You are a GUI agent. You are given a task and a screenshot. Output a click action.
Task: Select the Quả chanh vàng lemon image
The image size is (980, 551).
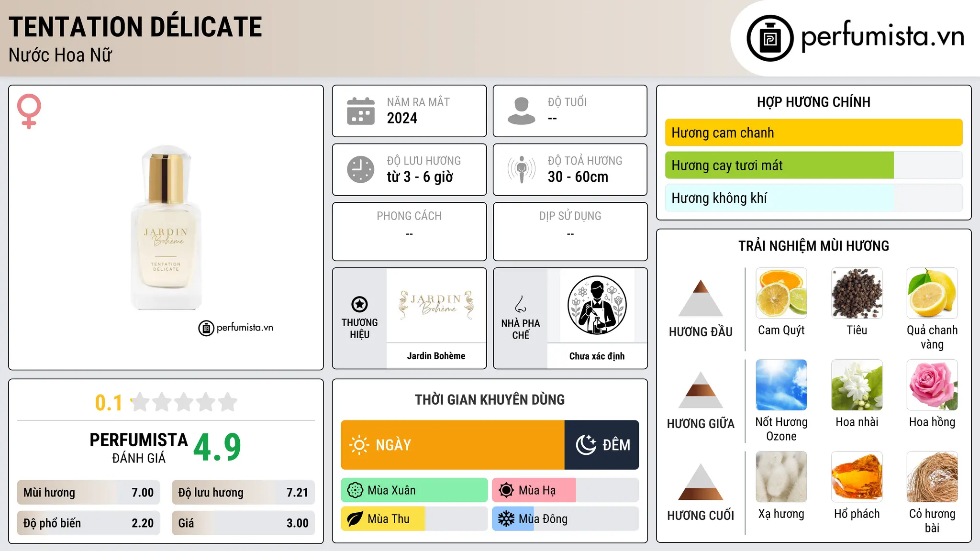coord(932,293)
